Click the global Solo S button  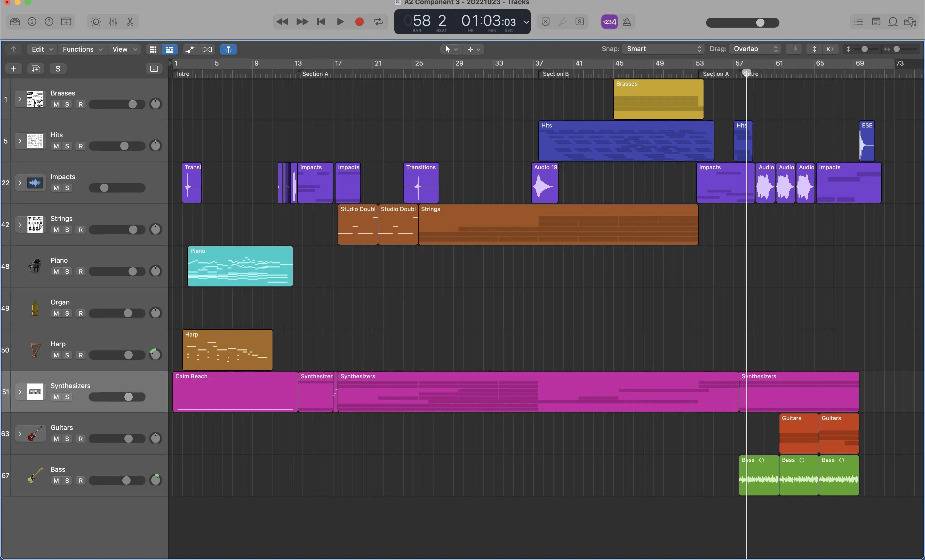(58, 69)
